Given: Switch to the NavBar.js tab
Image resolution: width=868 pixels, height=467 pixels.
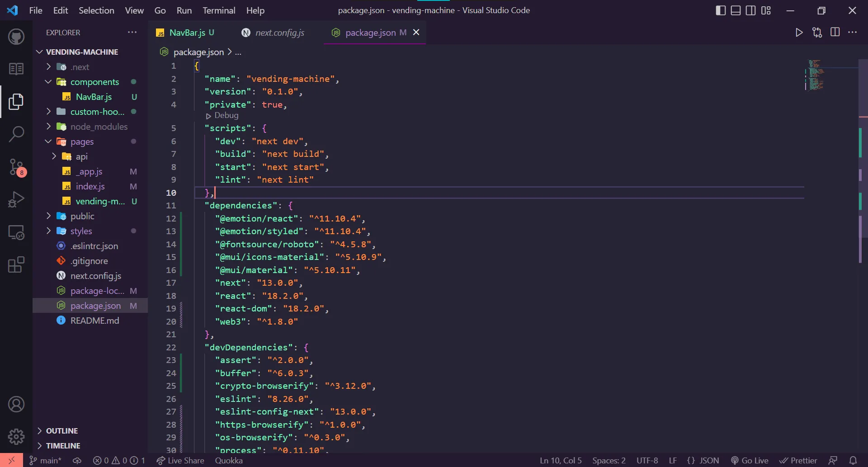Looking at the screenshot, I should (x=187, y=33).
